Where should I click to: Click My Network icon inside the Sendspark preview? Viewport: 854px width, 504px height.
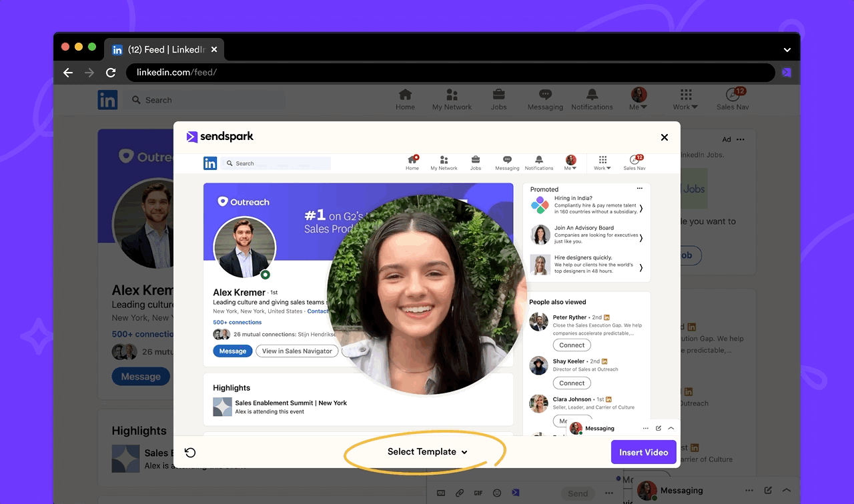click(444, 163)
